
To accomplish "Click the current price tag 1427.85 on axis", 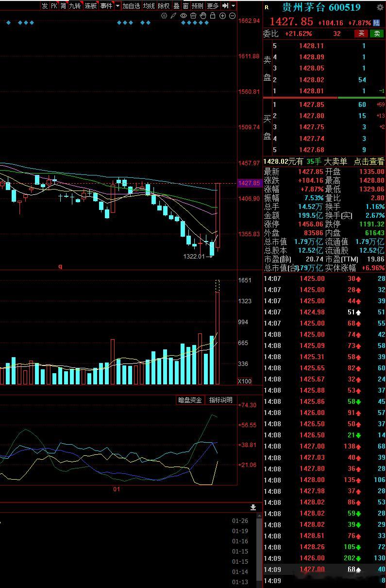I will [249, 183].
